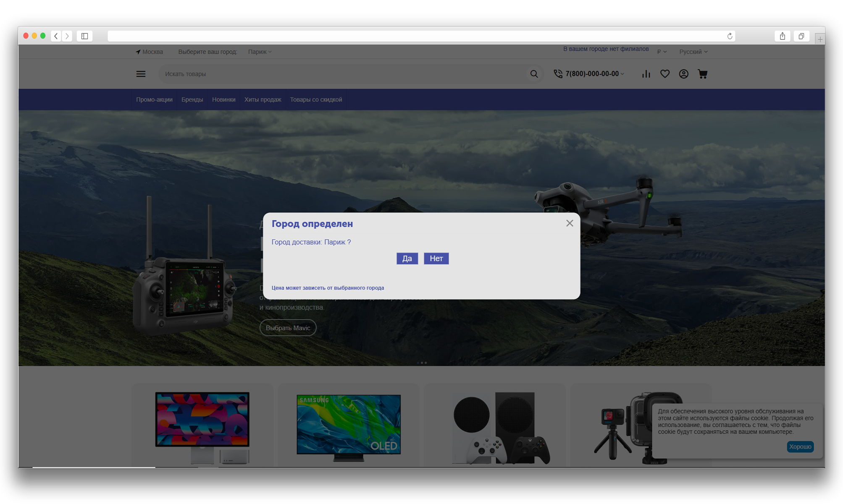Screen dimensions: 843x504
Task: Accept cookies with Хорошо button
Action: (x=800, y=447)
